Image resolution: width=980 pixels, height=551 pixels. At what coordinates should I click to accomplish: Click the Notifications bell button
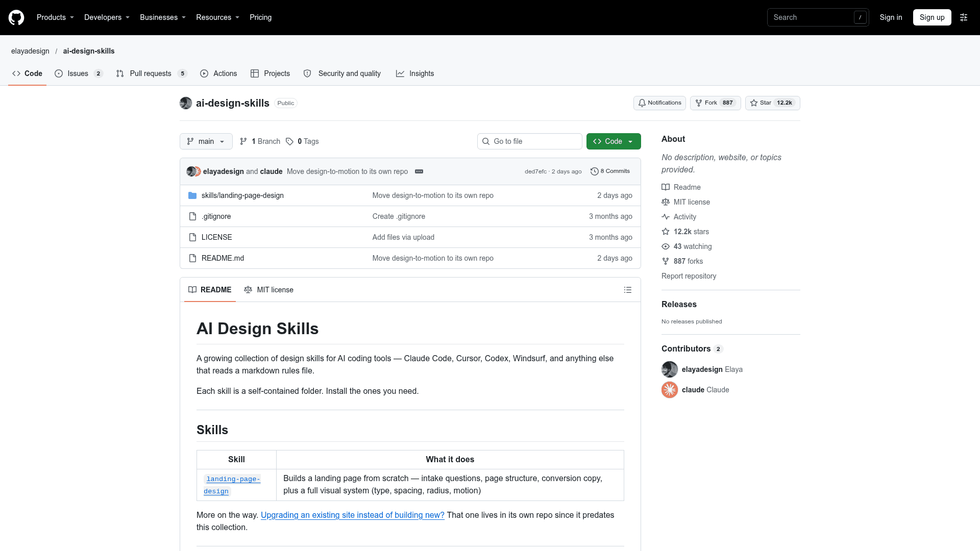(659, 103)
